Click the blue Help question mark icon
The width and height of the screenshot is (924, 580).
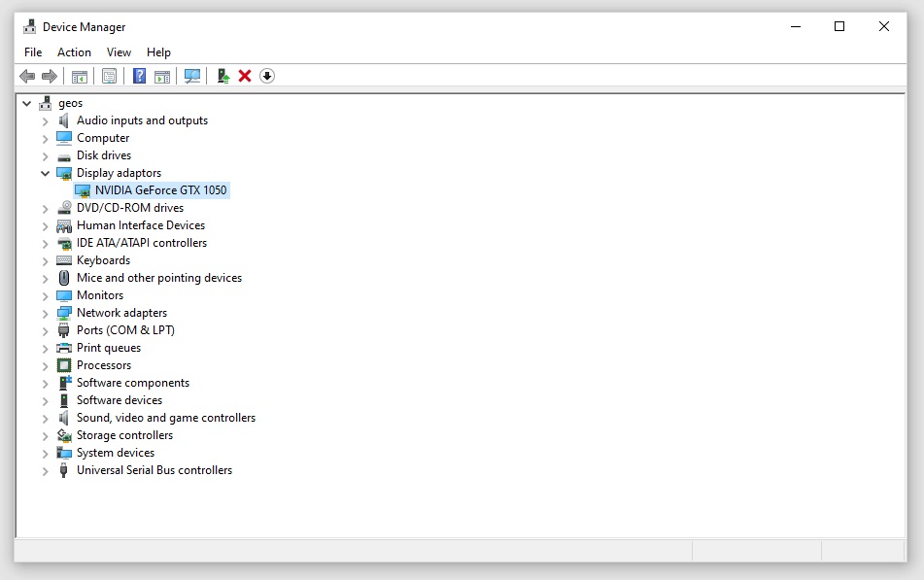tap(139, 76)
